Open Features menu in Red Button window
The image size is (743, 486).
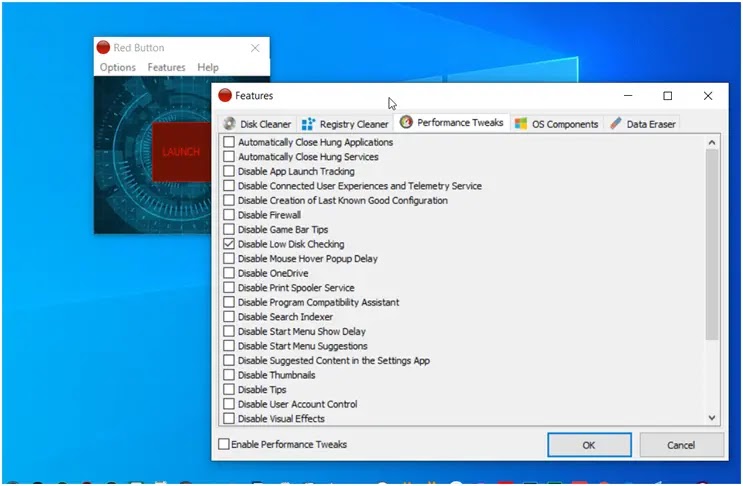[166, 67]
